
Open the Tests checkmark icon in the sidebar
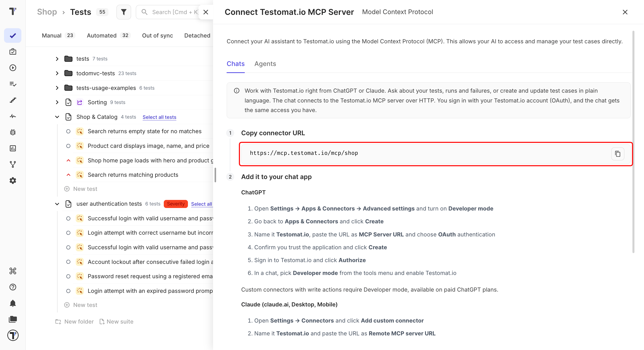[13, 36]
